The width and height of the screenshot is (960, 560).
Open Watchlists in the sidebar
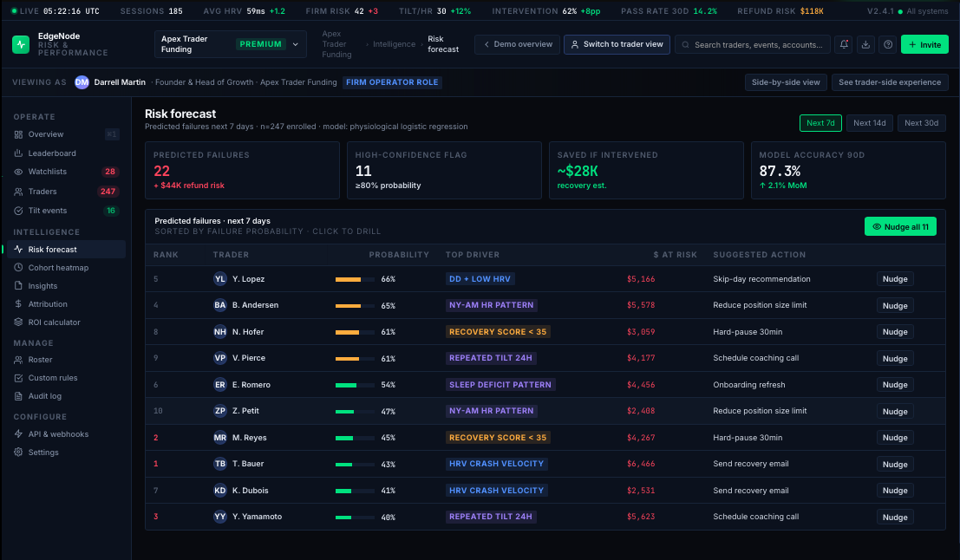tap(66, 172)
